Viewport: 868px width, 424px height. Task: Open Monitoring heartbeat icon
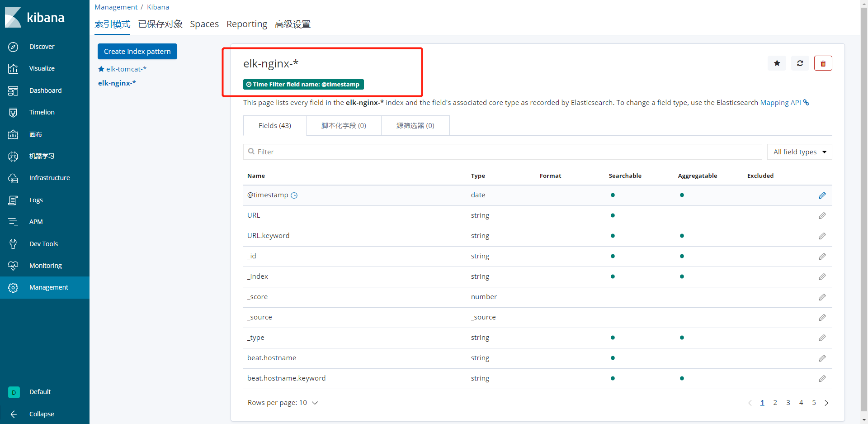[x=13, y=266]
